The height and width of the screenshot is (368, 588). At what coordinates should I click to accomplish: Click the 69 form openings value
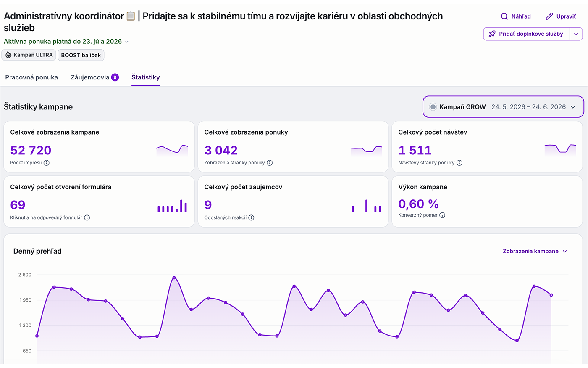(x=18, y=205)
